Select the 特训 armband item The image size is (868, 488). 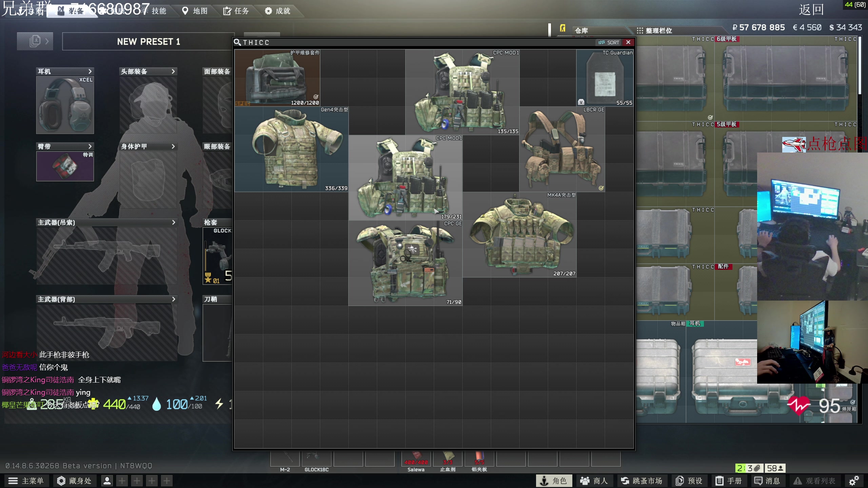[65, 166]
